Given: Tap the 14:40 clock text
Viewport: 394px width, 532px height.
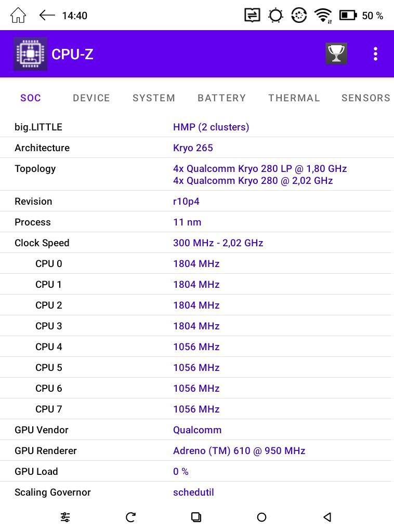Looking at the screenshot, I should coord(75,16).
